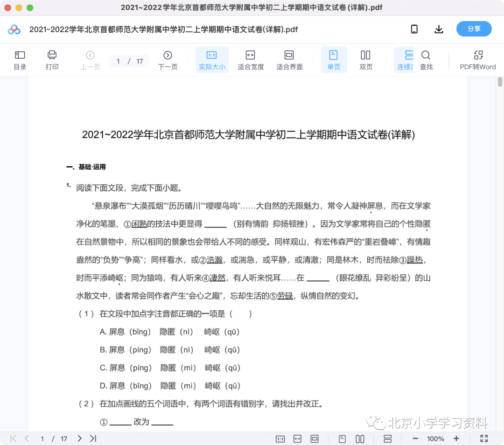This screenshot has height=445, width=504.
Task: Select 实际大小 actual size view
Action: 212,60
